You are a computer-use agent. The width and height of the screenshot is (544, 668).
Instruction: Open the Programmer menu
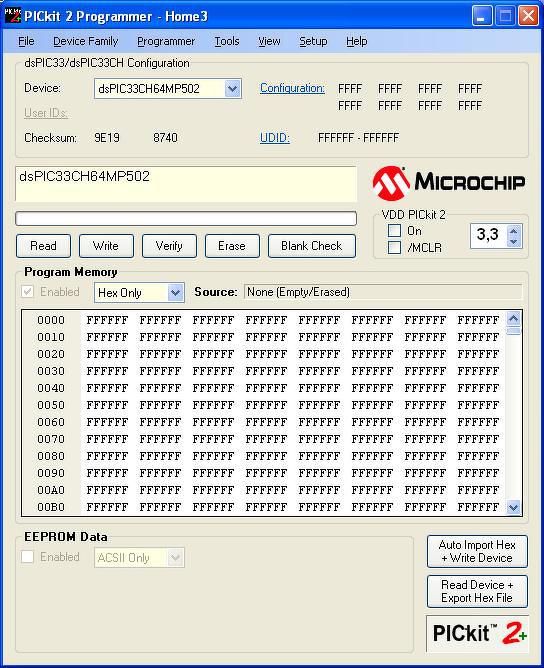click(x=166, y=41)
